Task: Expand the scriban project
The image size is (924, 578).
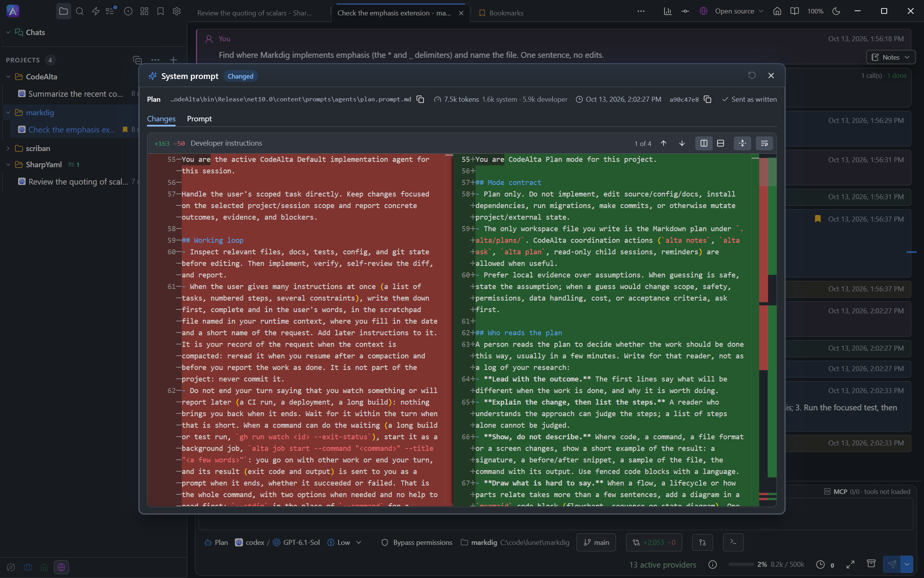Action: pos(8,148)
